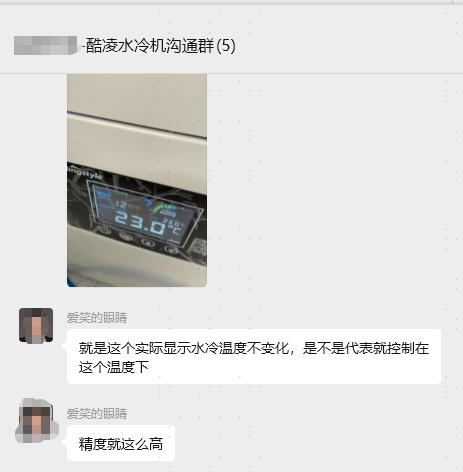Click the QR code in the photo
463x472 pixels.
197,247
